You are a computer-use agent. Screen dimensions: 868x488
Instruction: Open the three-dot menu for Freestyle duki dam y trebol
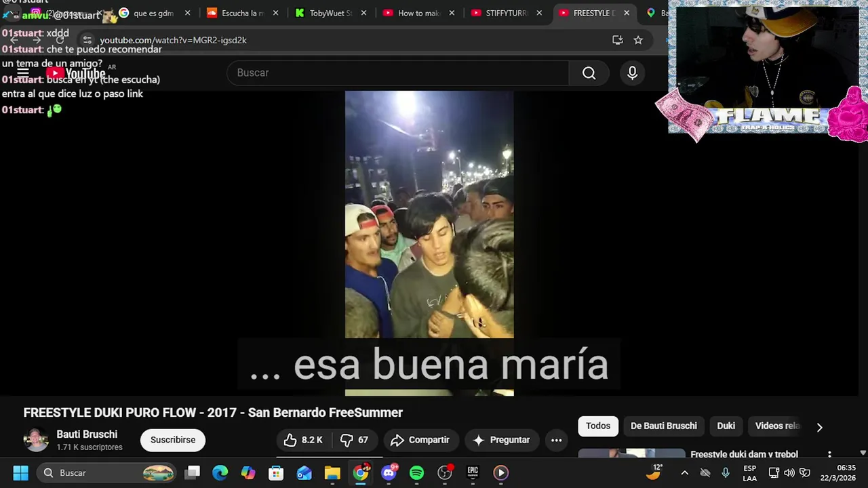click(829, 454)
